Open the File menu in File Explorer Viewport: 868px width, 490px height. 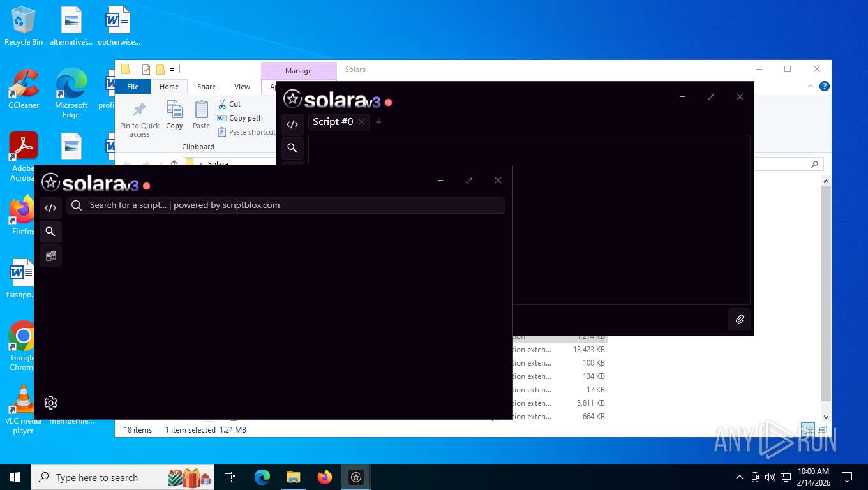click(x=133, y=87)
